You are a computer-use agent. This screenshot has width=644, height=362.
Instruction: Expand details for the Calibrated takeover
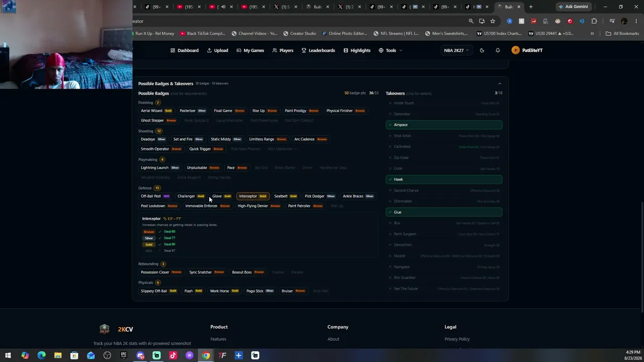click(444, 147)
